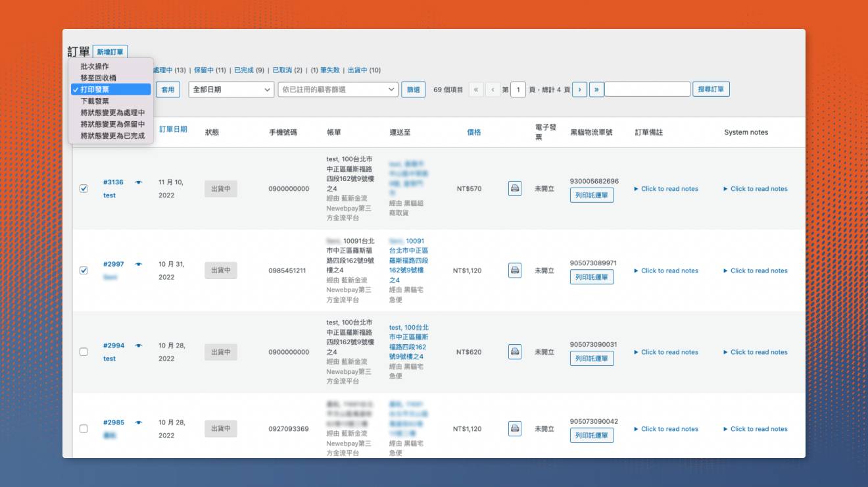Click the 新增訂單 button
This screenshot has width=868, height=487.
coord(110,52)
